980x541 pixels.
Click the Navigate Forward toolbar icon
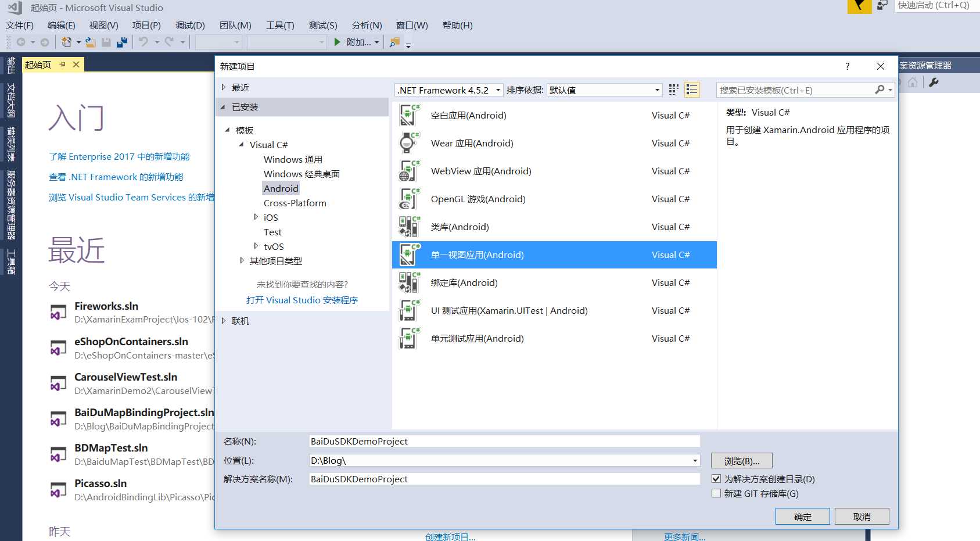[x=45, y=42]
